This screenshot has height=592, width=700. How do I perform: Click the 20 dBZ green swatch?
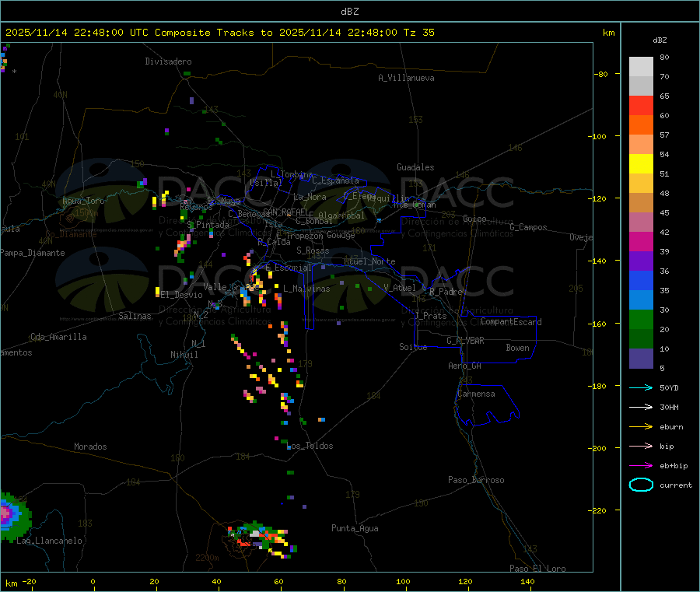641,319
